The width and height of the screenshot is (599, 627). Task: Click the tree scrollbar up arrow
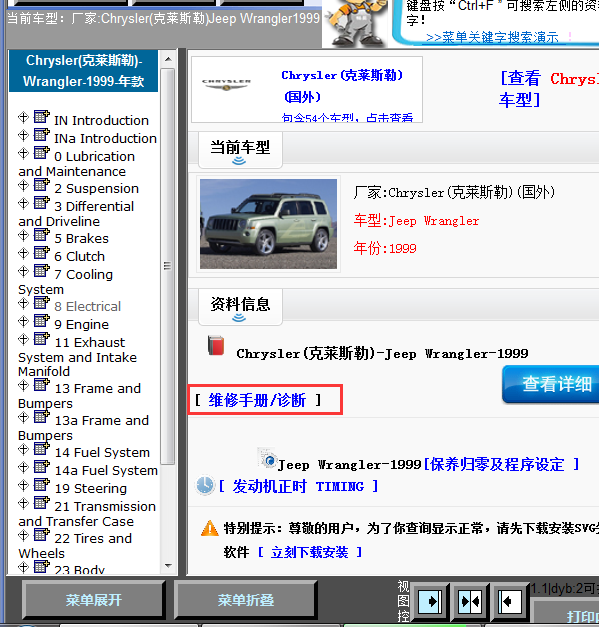(168, 59)
